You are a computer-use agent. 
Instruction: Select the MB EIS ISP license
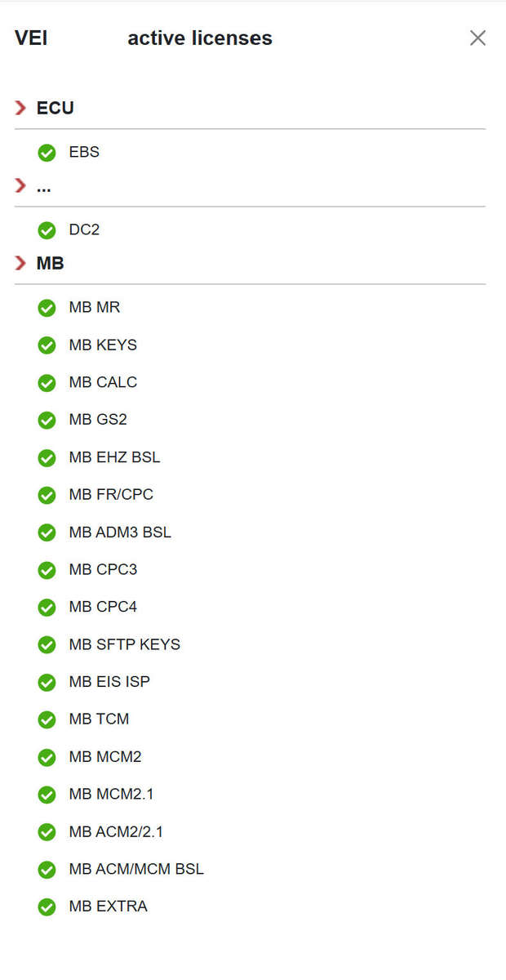[x=109, y=682]
